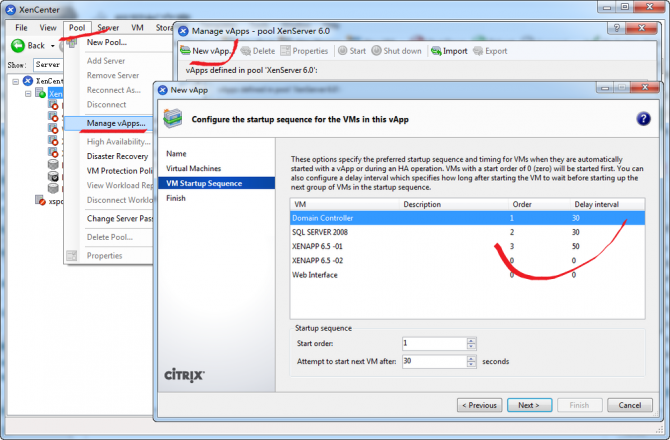Image resolution: width=670 pixels, height=440 pixels.
Task: Click the New vApp toolbar button
Action: point(206,51)
